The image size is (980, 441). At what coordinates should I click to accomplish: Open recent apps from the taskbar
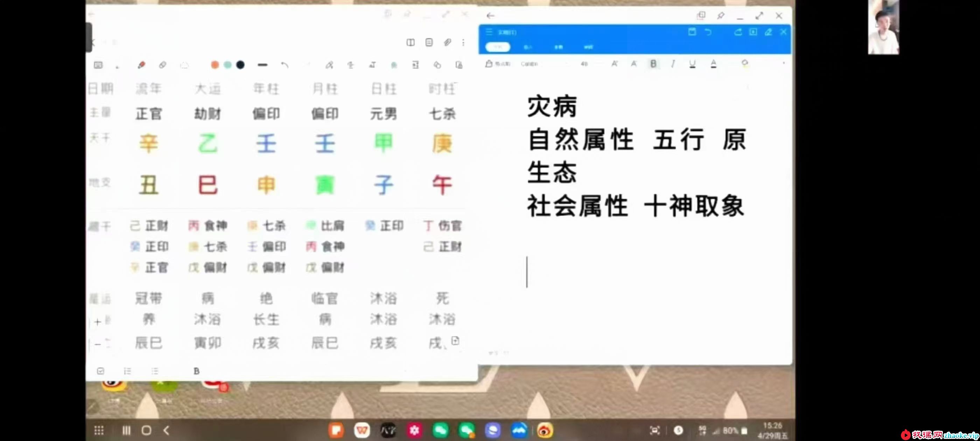tap(126, 430)
